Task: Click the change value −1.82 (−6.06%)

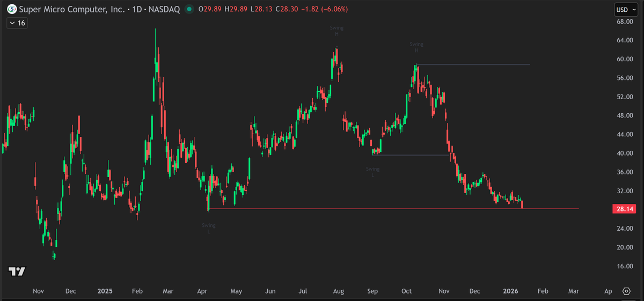Action: tap(325, 9)
